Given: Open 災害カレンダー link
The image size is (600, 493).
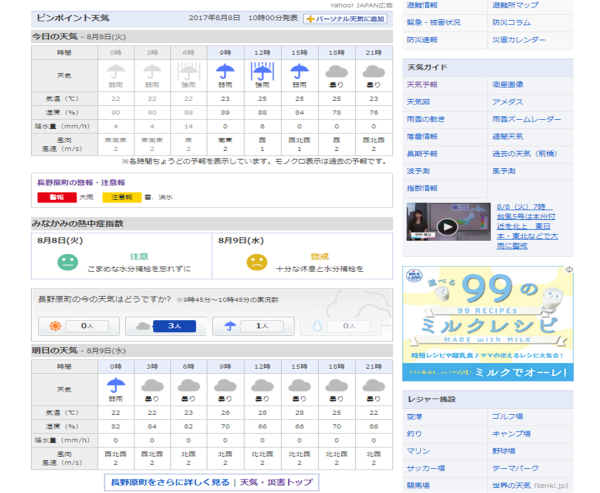Looking at the screenshot, I should [x=519, y=40].
